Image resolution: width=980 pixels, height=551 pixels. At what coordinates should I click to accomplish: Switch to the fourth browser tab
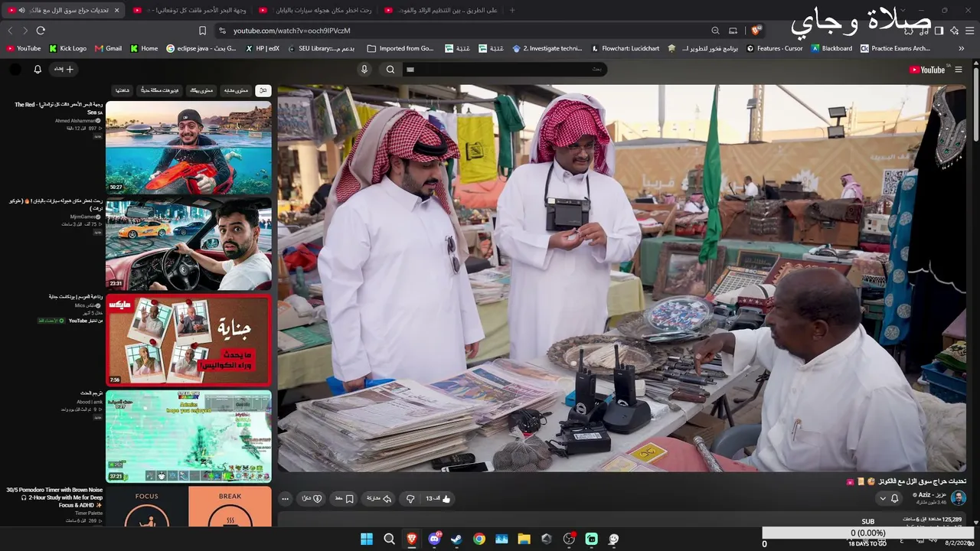pyautogui.click(x=442, y=10)
